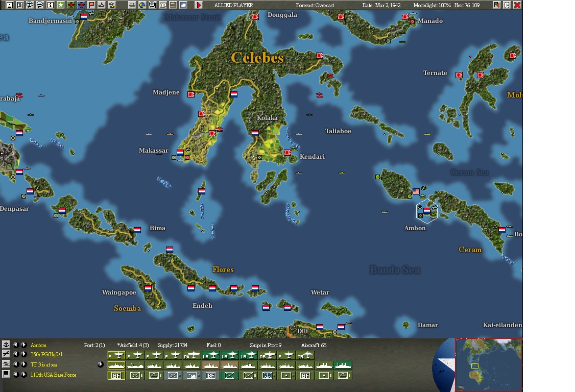The width and height of the screenshot is (575, 392).
Task: Select the 'DB' dive bomber unit icon
Action: (268, 355)
